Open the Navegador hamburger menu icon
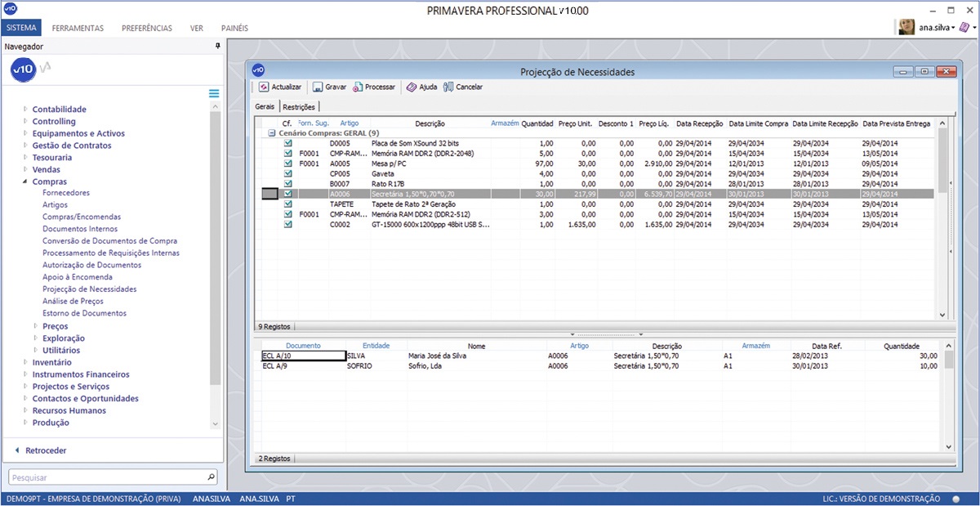The width and height of the screenshot is (980, 506). (x=214, y=93)
